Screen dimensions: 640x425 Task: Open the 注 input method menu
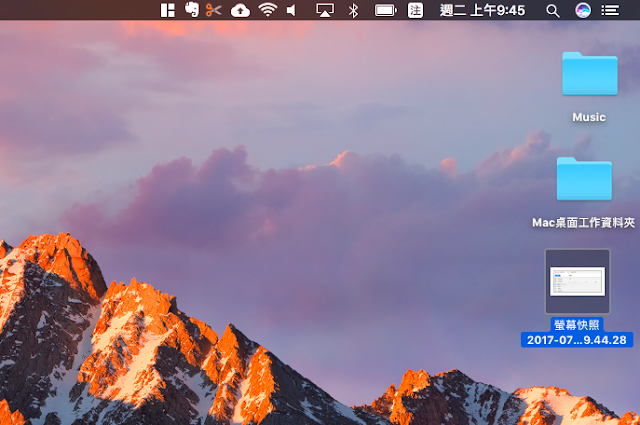(x=415, y=10)
